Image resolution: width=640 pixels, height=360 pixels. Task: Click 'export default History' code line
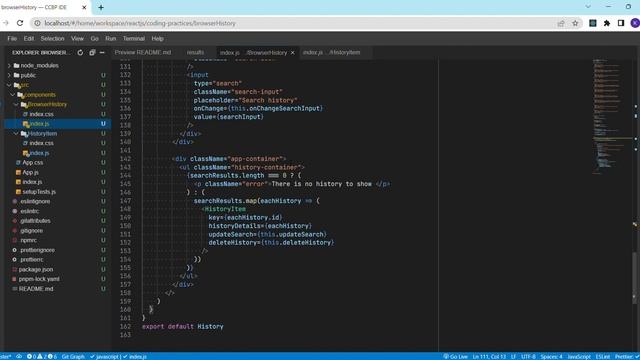tap(182, 327)
